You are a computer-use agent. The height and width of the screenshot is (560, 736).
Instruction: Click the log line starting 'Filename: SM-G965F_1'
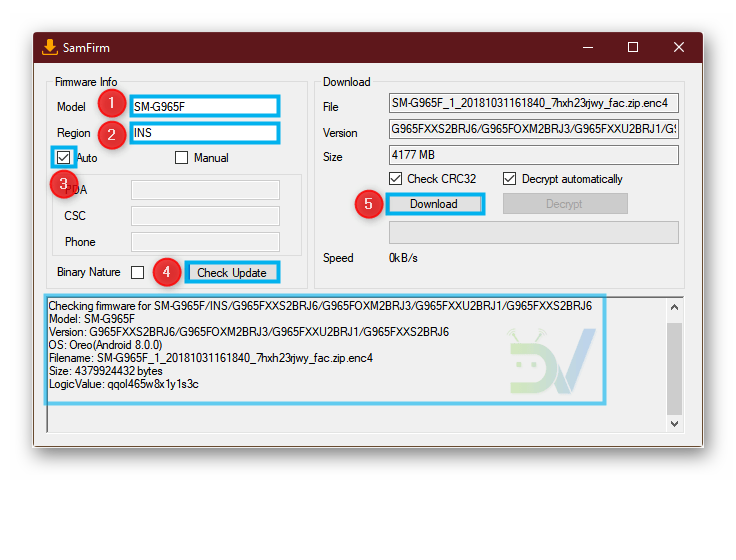(x=211, y=358)
